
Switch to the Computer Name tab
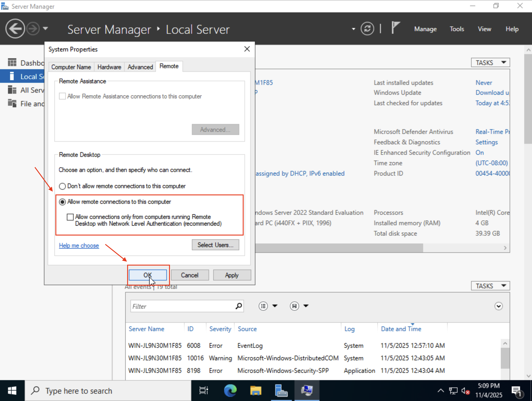pyautogui.click(x=71, y=67)
